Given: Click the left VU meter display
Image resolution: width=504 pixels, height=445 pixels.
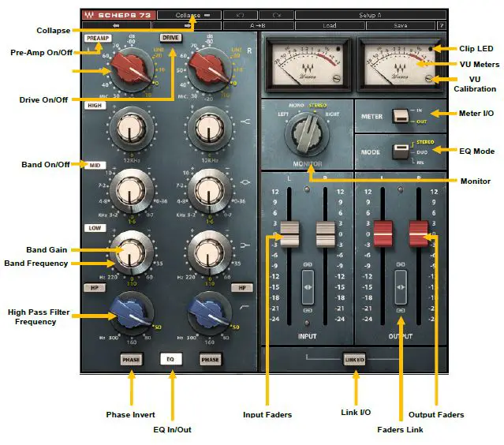Looking at the screenshot, I should [x=308, y=64].
